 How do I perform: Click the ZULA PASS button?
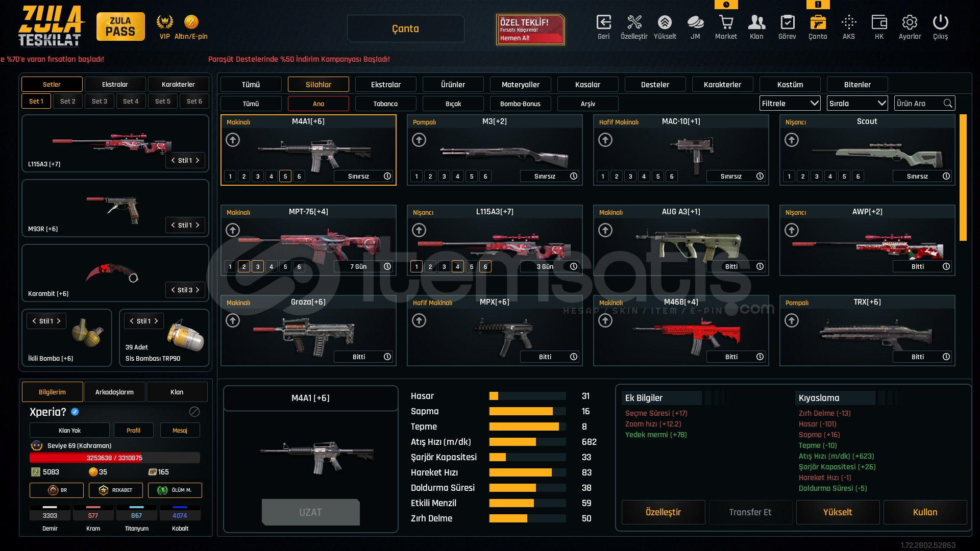[120, 27]
